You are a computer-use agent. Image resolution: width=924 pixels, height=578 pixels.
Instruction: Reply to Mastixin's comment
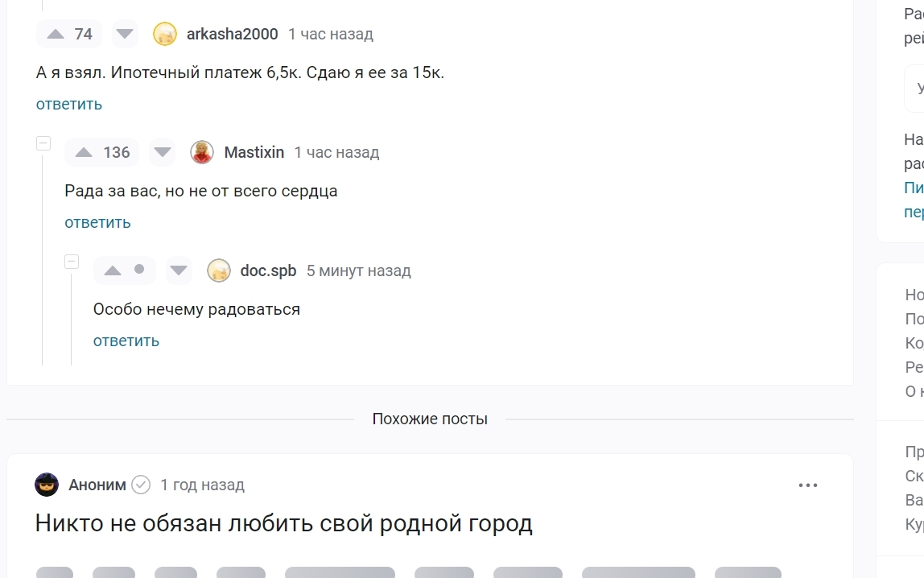point(97,222)
